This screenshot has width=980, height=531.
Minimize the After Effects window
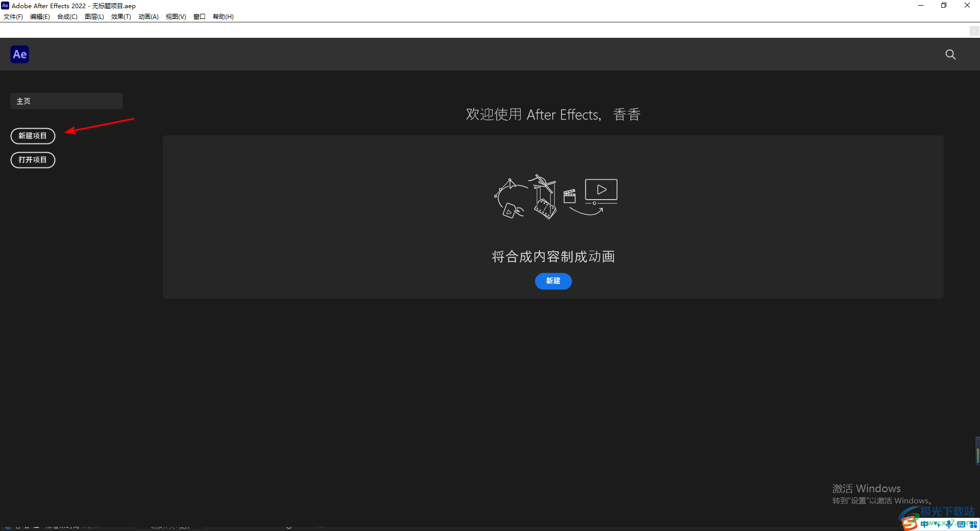(x=921, y=6)
